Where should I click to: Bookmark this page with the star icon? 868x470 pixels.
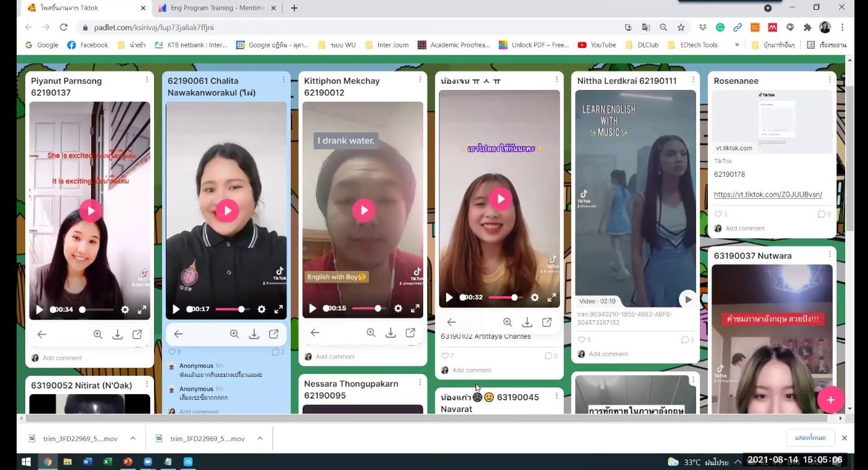pos(681,27)
